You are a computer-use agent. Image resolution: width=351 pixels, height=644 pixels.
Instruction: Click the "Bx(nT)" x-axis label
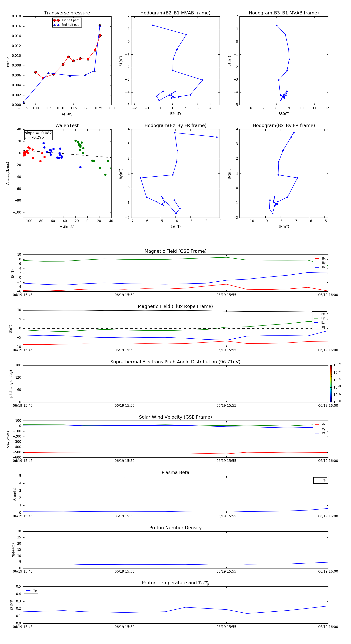pos(284,227)
